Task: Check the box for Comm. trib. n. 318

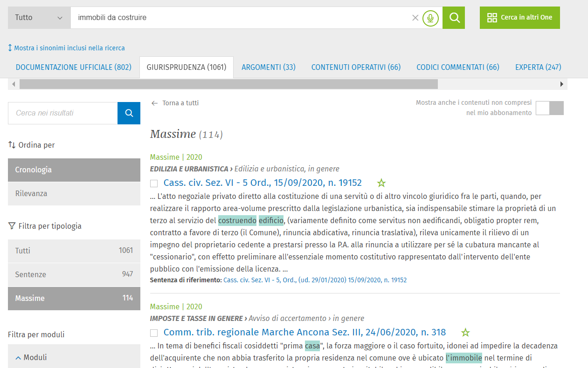Action: pos(154,333)
